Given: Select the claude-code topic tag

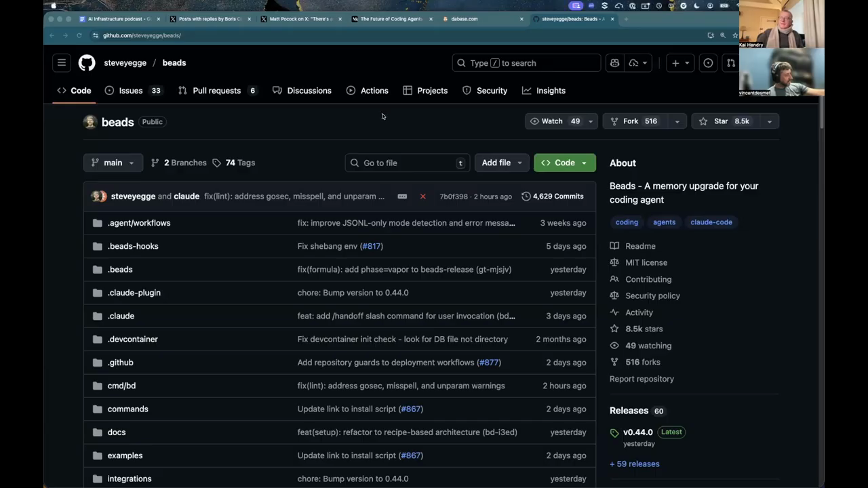Looking at the screenshot, I should pyautogui.click(x=711, y=222).
